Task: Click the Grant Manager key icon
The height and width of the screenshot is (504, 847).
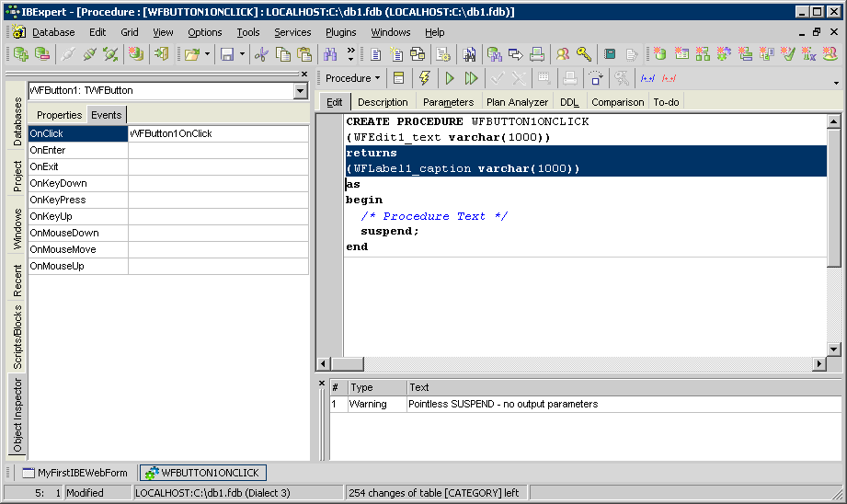Action: pos(584,54)
